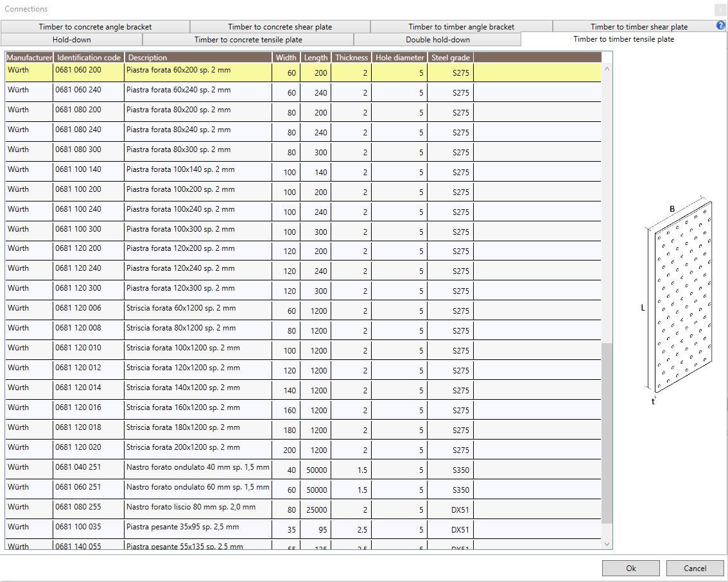Click S350 steel grade in 0681 060 251 row
The image size is (728, 582).
pos(451,490)
